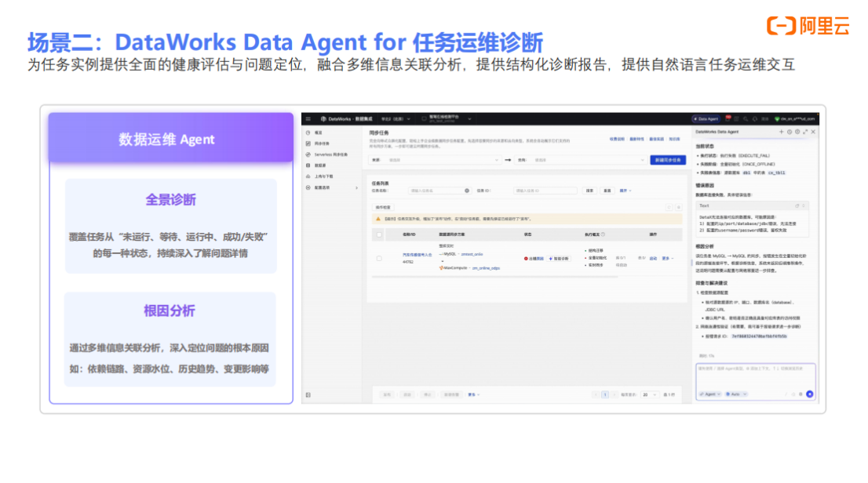868x483 pixels.
Task: Tick the checkbox for task row 44762
Action: tap(379, 259)
